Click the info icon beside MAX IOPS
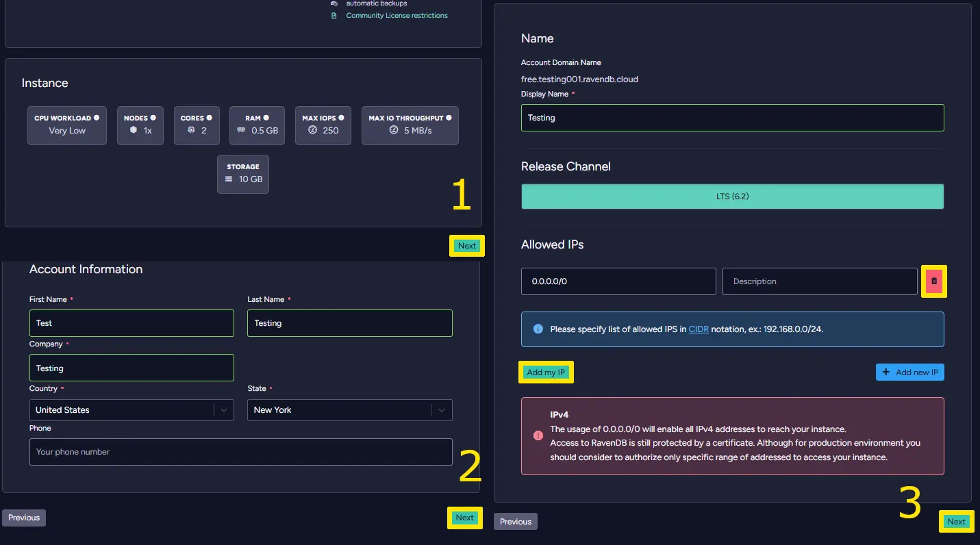This screenshot has height=545, width=980. tap(341, 118)
